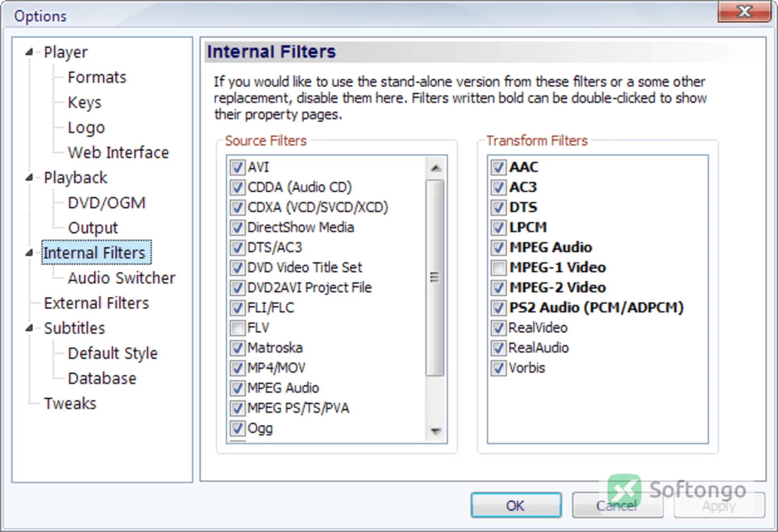Close the Options dialog window

tap(744, 11)
